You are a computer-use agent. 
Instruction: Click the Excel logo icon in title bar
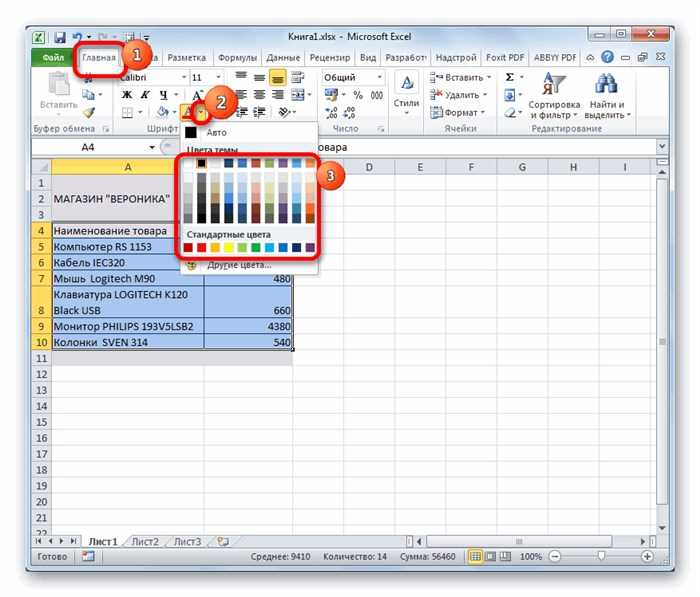point(39,37)
